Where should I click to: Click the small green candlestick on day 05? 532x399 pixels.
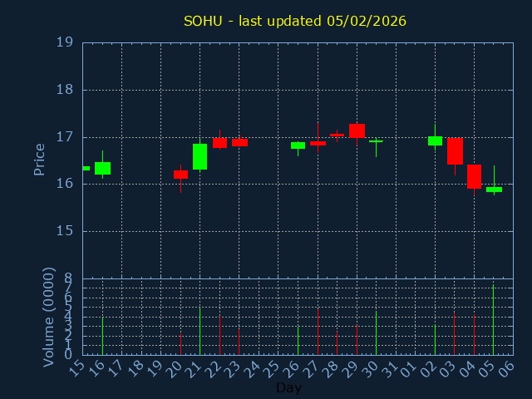tap(494, 190)
